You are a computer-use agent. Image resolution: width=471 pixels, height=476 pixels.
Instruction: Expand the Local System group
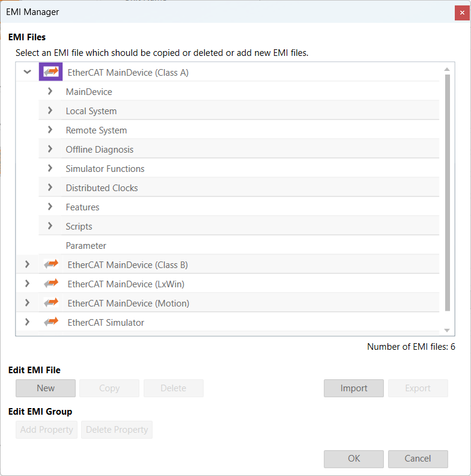[50, 111]
